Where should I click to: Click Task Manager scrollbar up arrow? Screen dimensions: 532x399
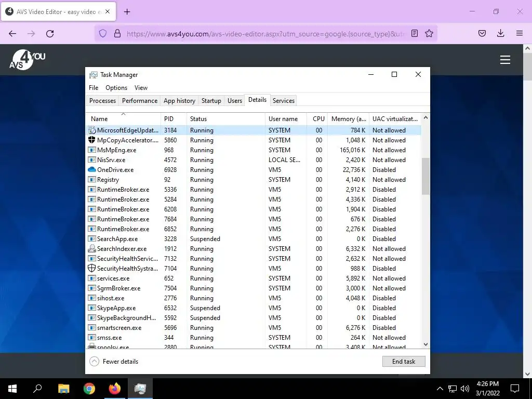click(x=425, y=118)
